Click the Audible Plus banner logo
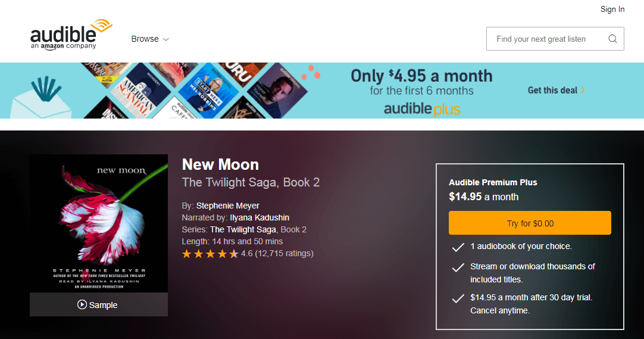Image resolution: width=644 pixels, height=339 pixels. tap(422, 109)
